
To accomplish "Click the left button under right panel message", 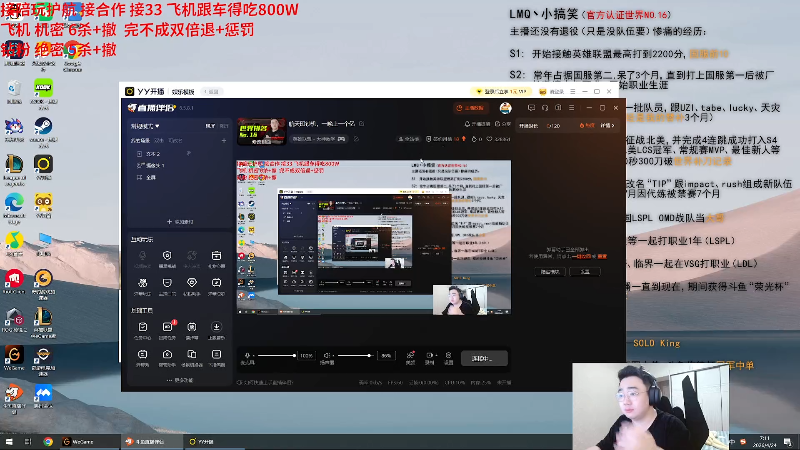I will click(x=550, y=272).
